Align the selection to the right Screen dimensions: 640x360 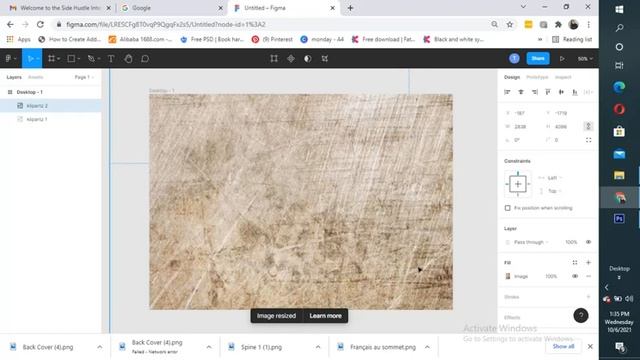click(535, 92)
